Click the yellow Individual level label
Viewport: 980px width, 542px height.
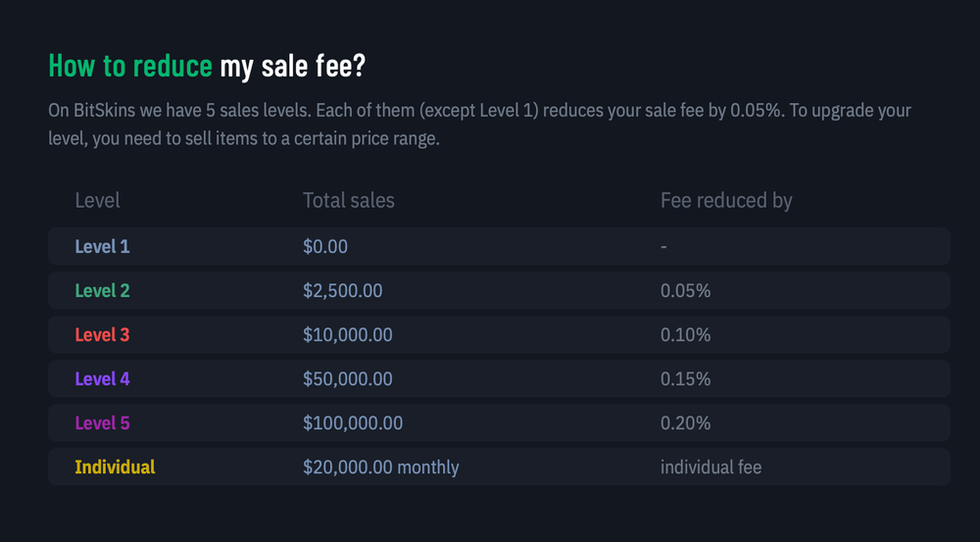click(x=115, y=468)
